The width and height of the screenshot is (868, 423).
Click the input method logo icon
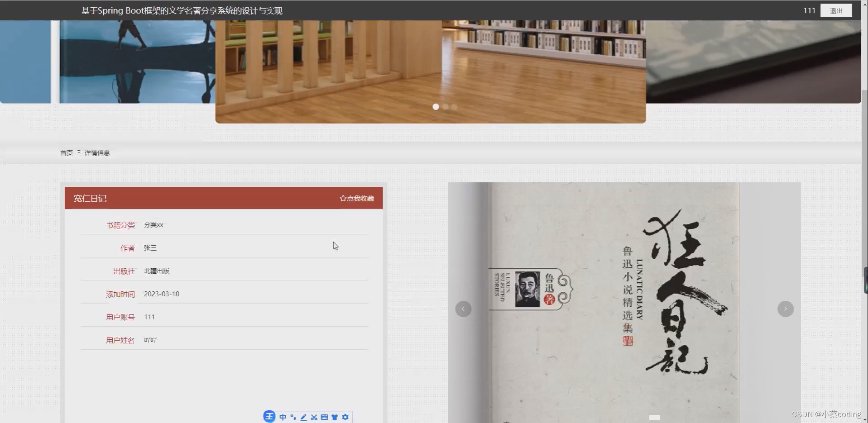click(269, 417)
